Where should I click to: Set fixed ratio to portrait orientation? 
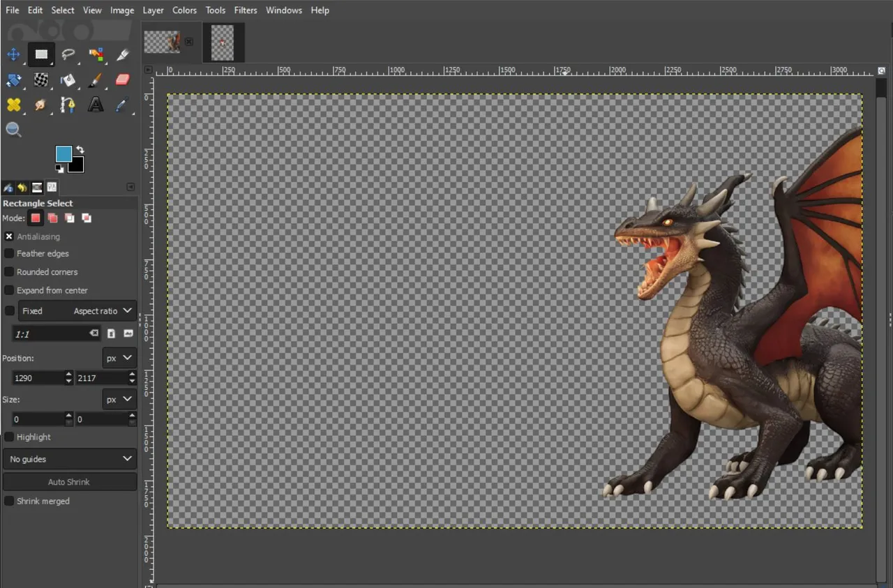click(x=111, y=334)
